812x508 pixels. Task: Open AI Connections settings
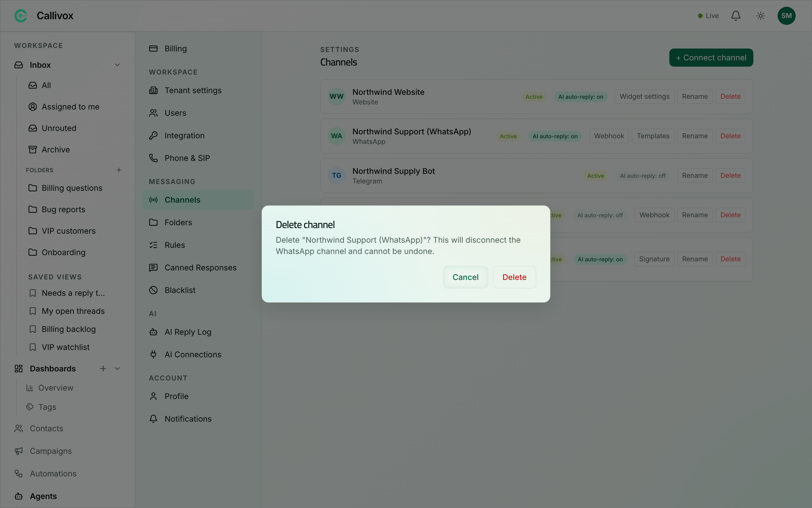pyautogui.click(x=198, y=354)
